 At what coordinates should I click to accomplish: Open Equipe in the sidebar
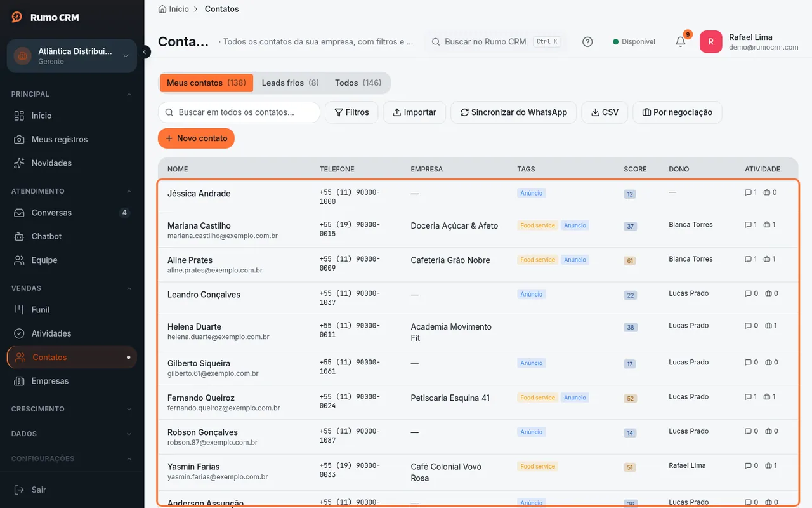72,260
